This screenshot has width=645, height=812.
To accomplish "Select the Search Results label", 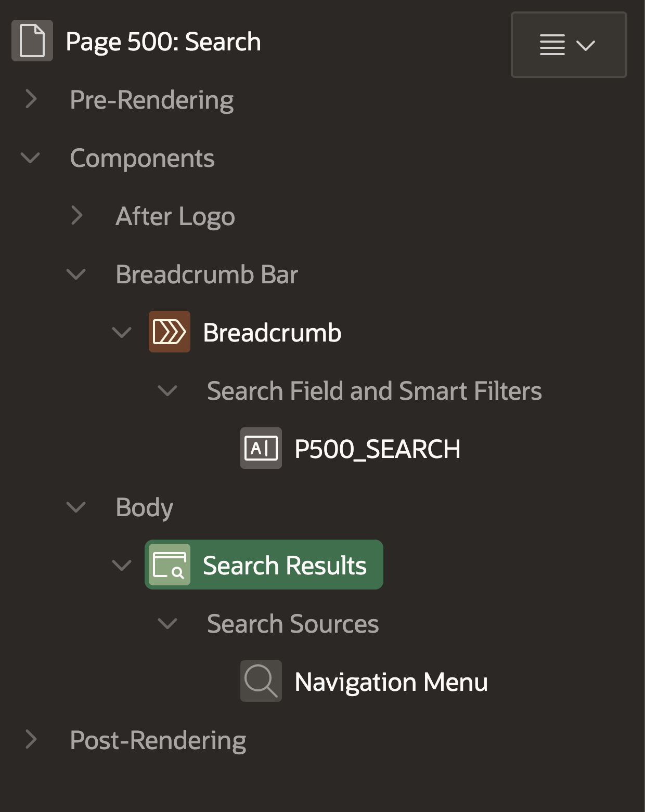I will coord(284,566).
